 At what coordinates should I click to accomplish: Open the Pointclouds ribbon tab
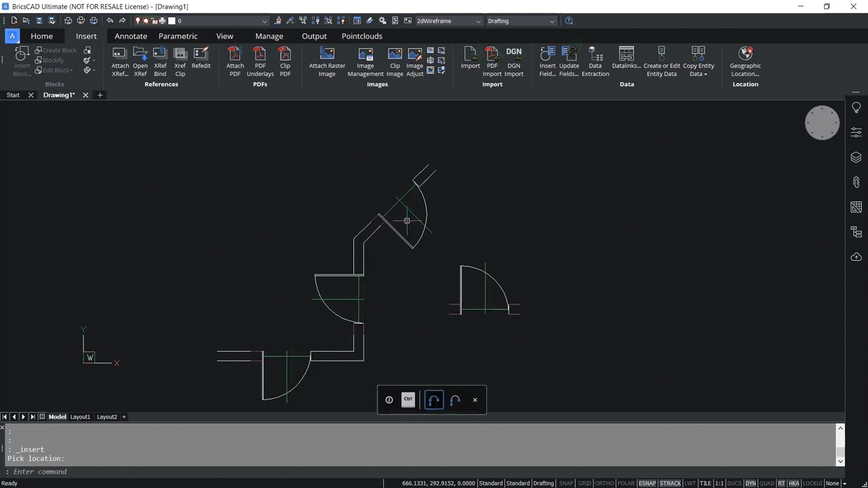coord(362,36)
